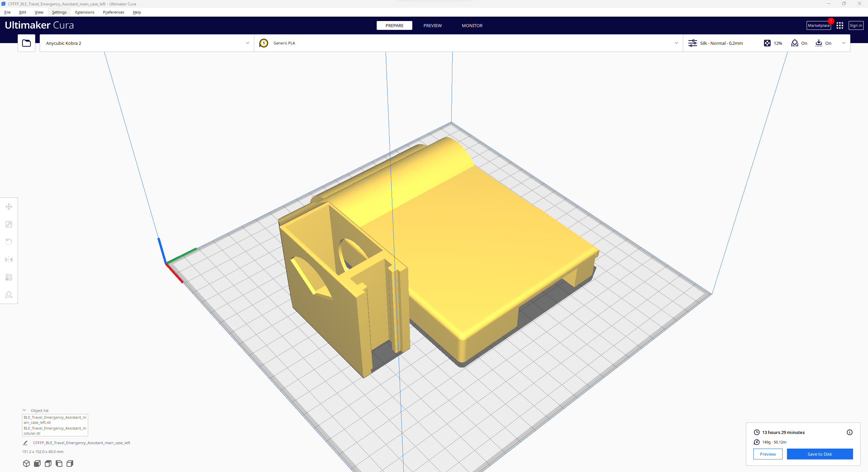Open per-model settings tool
Image resolution: width=868 pixels, height=472 pixels.
9,277
